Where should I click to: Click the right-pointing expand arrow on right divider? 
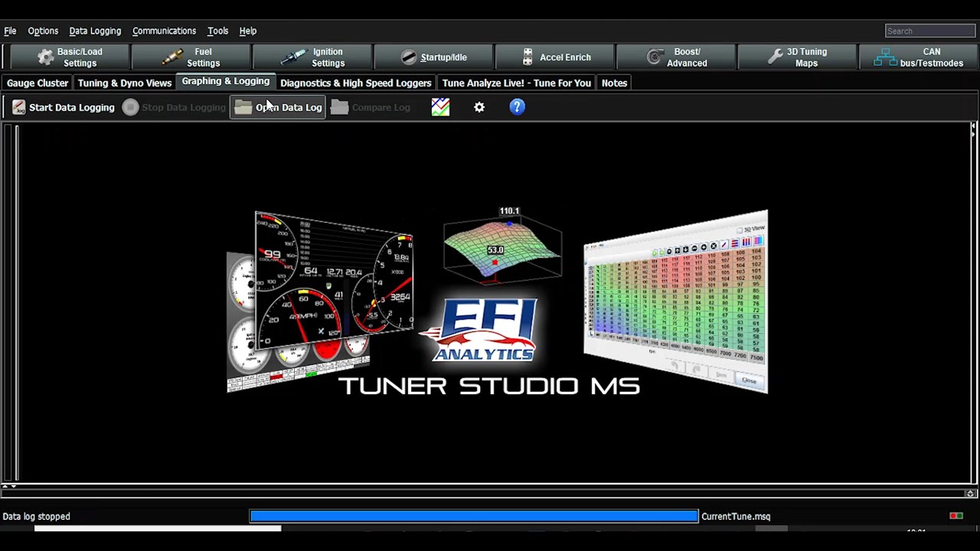(974, 133)
